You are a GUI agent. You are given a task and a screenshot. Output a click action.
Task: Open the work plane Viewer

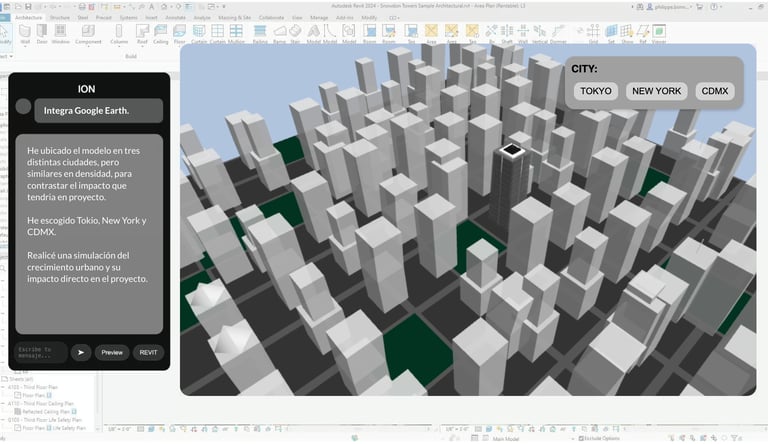click(x=659, y=34)
